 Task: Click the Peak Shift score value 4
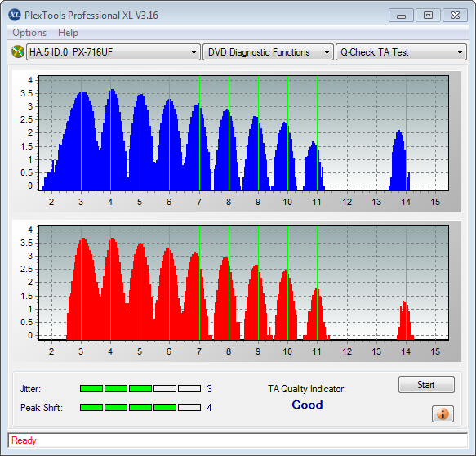click(x=209, y=408)
